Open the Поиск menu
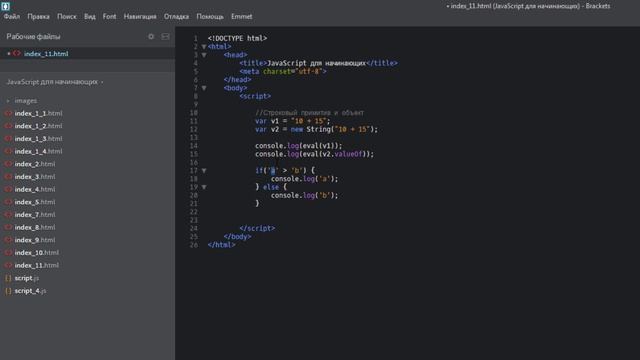Viewport: 640px width, 360px height. click(67, 17)
